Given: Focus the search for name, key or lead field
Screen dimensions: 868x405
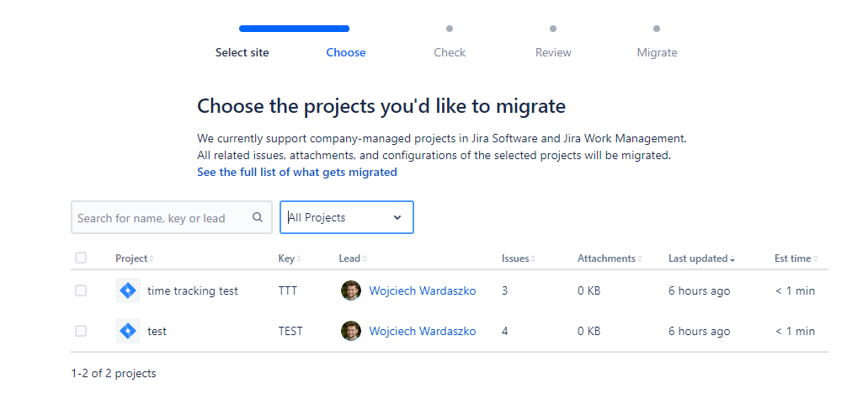Looking at the screenshot, I should click(x=162, y=218).
